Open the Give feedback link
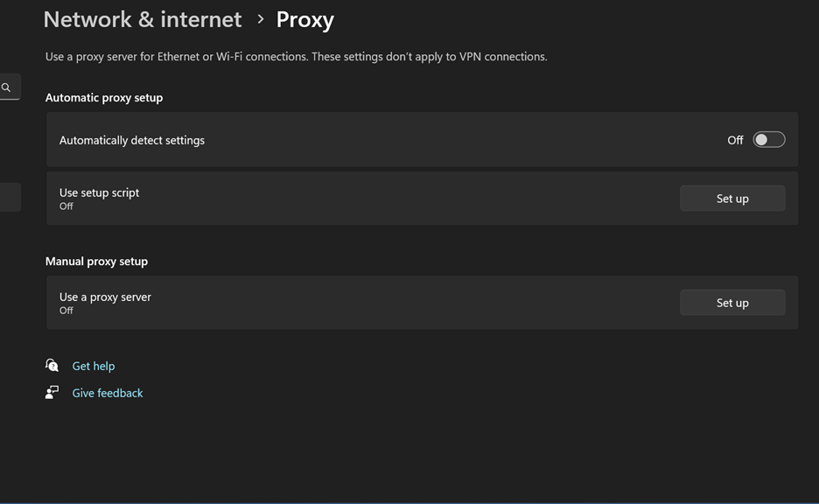Image resolution: width=819 pixels, height=504 pixels. [107, 393]
